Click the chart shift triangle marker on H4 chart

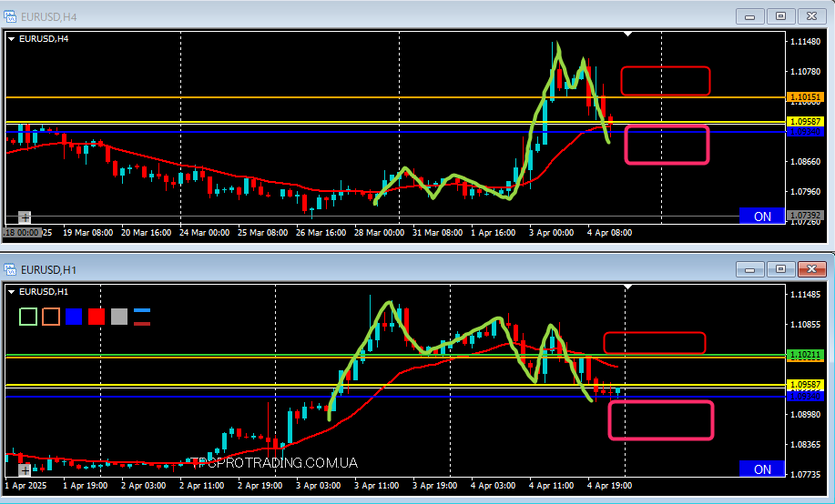point(626,34)
